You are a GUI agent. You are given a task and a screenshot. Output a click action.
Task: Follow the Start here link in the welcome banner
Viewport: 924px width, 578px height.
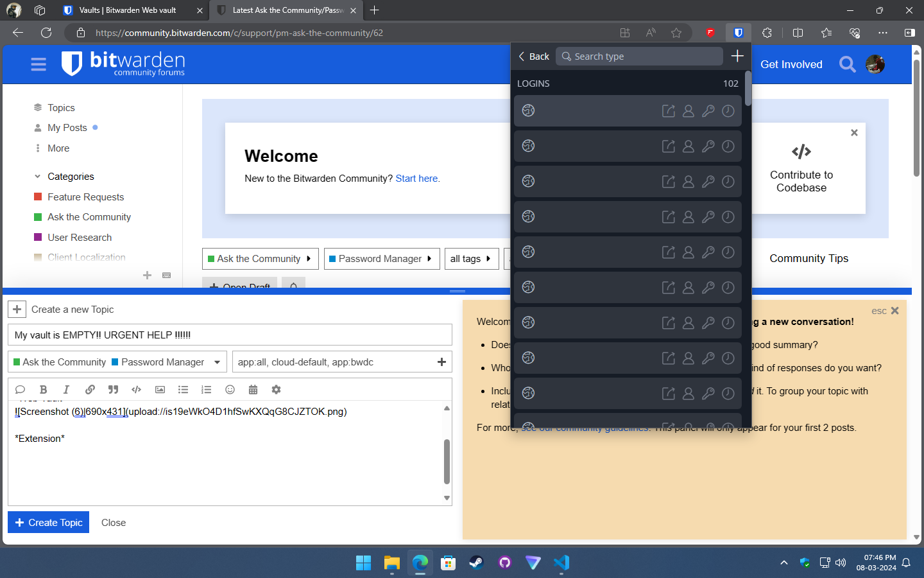(417, 179)
